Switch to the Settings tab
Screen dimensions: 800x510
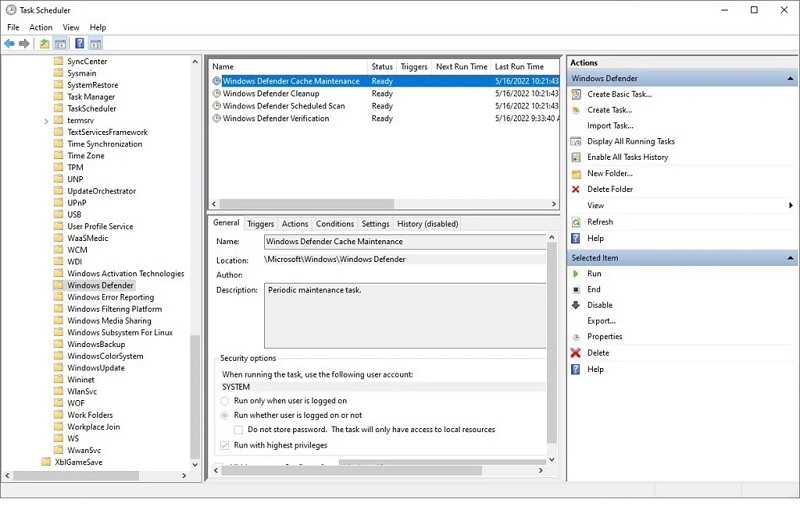tap(376, 224)
